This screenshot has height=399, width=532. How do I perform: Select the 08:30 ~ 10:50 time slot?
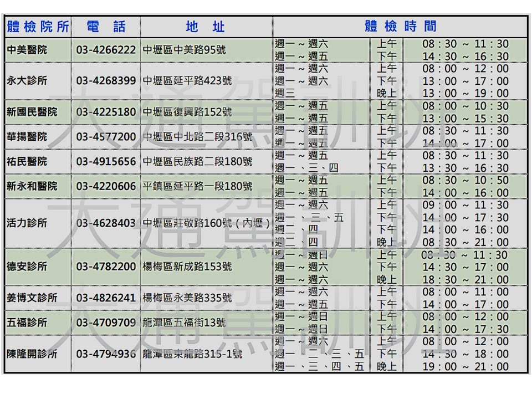(x=465, y=180)
